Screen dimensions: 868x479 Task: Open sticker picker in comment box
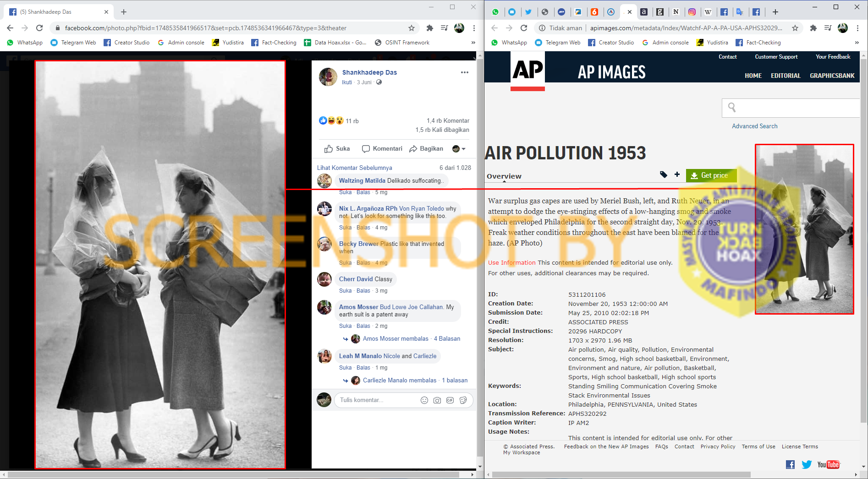tap(463, 400)
